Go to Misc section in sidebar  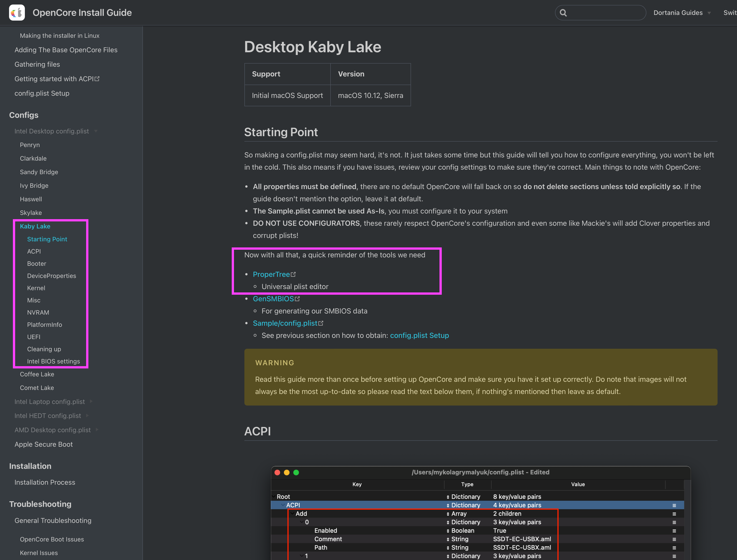click(34, 300)
